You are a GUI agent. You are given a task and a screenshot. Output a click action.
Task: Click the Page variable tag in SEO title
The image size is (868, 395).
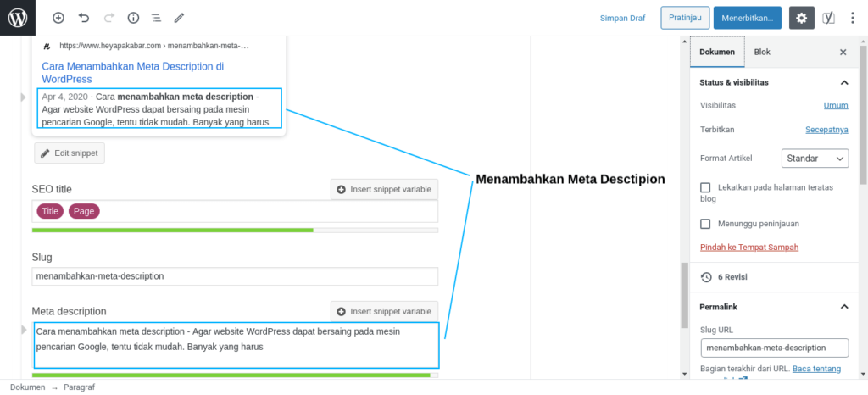[84, 211]
